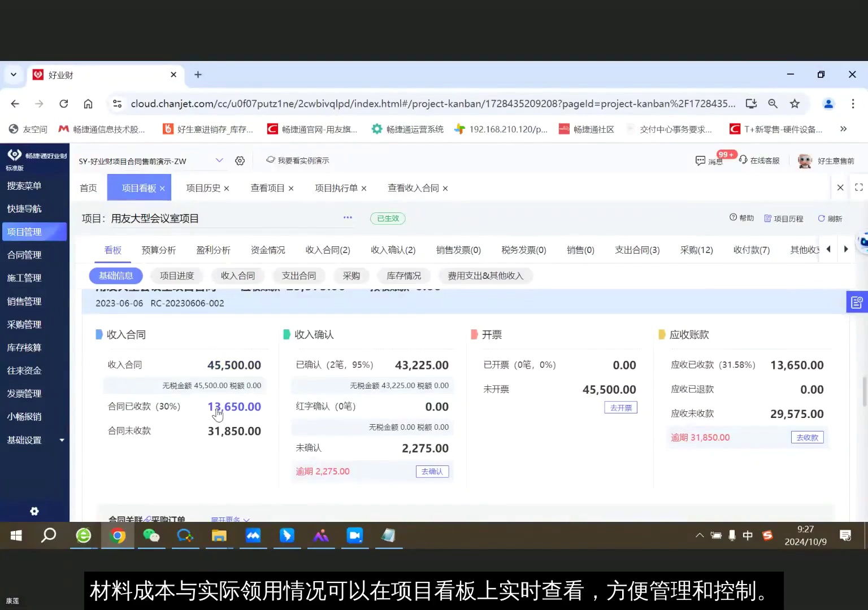This screenshot has width=868, height=610.
Task: Switch to 库存情况 view
Action: tap(403, 276)
